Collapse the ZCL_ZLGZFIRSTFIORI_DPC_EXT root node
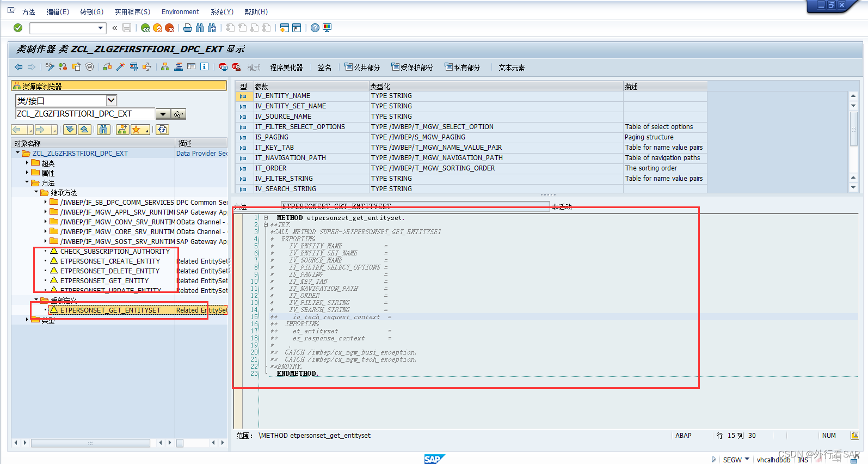Viewport: 868px width, 464px height. pyautogui.click(x=17, y=153)
